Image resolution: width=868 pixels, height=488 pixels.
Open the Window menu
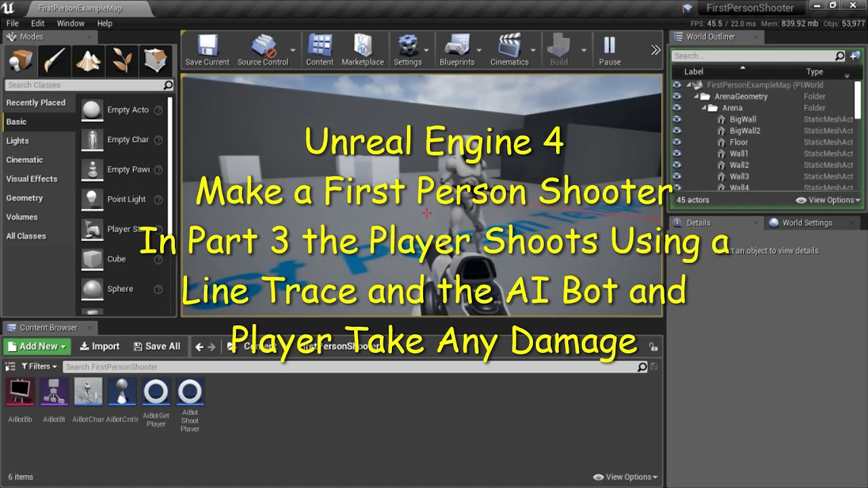(71, 23)
